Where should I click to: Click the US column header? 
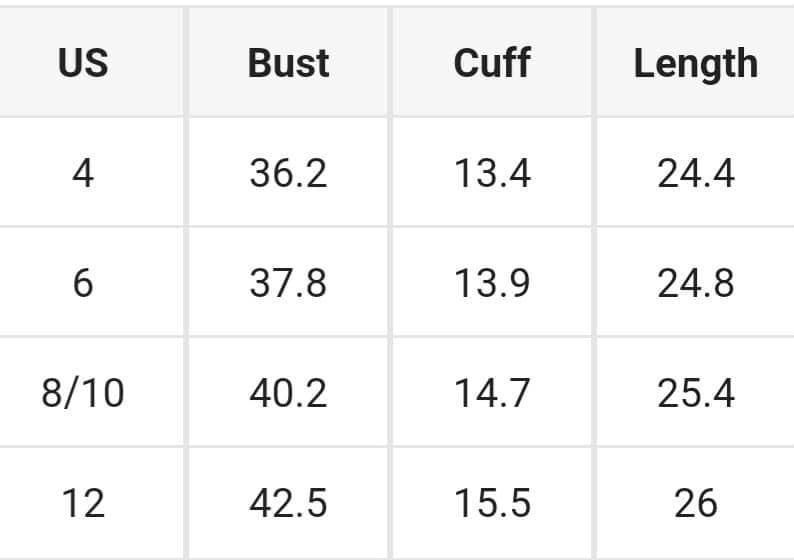pyautogui.click(x=83, y=63)
